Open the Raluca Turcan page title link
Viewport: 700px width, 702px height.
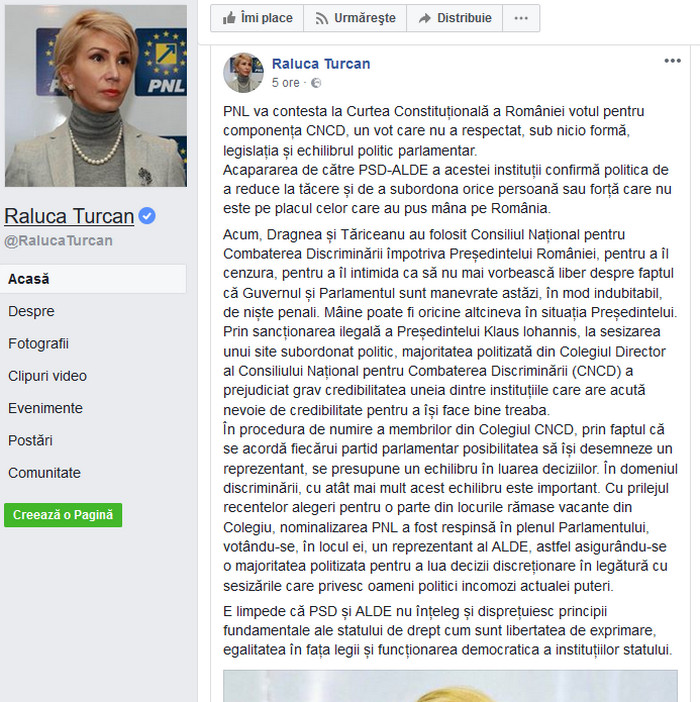pyautogui.click(x=69, y=216)
